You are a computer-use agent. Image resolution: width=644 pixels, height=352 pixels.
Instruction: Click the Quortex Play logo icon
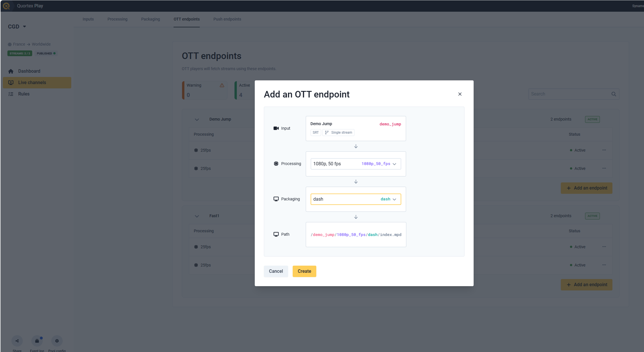click(x=6, y=6)
